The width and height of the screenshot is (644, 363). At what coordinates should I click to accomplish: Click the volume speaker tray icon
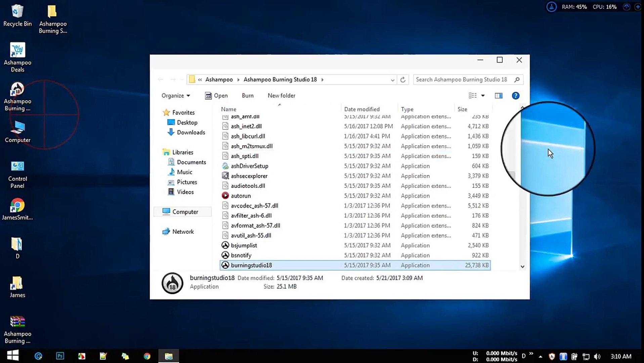(597, 356)
